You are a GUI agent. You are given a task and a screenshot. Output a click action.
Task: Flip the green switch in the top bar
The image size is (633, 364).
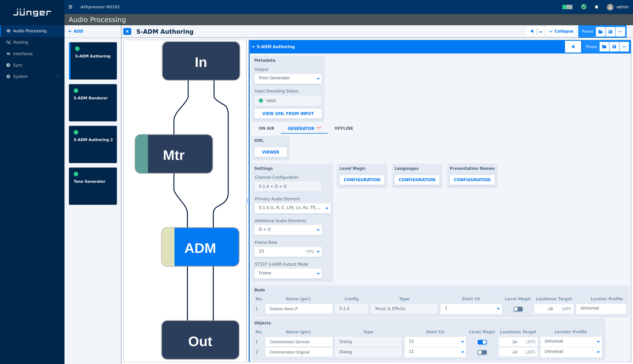pos(567,7)
